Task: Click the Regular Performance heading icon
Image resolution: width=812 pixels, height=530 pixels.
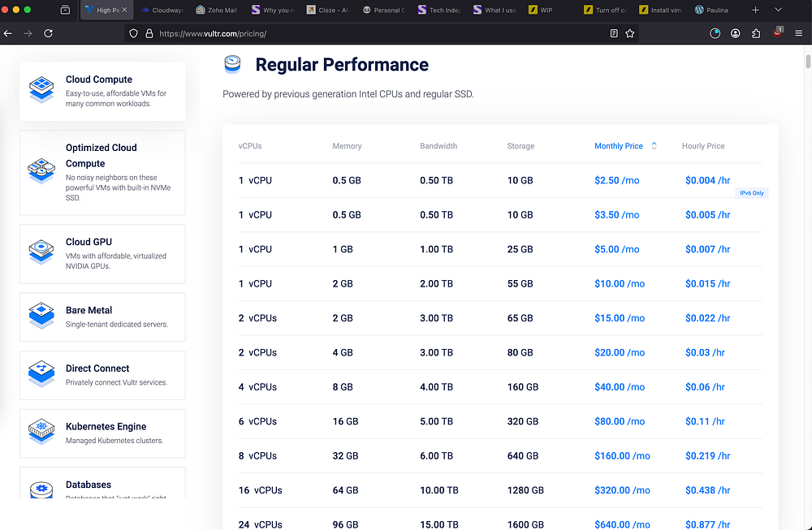Action: pos(232,64)
